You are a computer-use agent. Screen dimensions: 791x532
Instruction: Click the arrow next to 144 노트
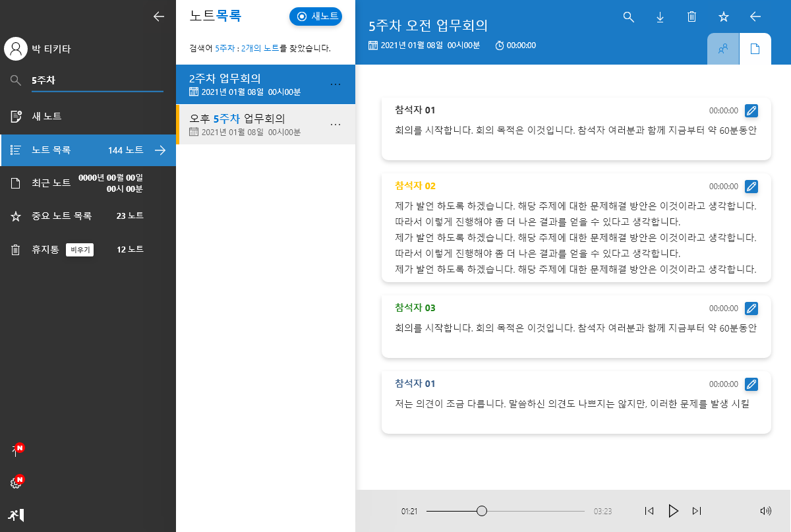point(160,150)
